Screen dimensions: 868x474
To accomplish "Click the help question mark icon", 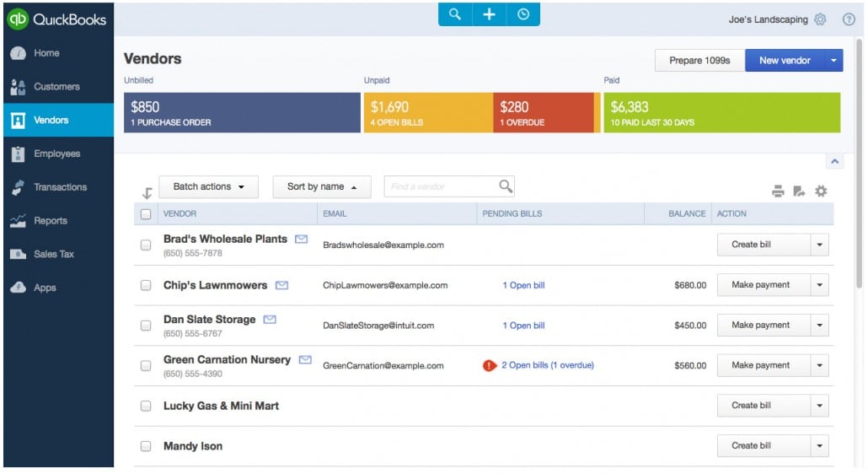I will [849, 19].
